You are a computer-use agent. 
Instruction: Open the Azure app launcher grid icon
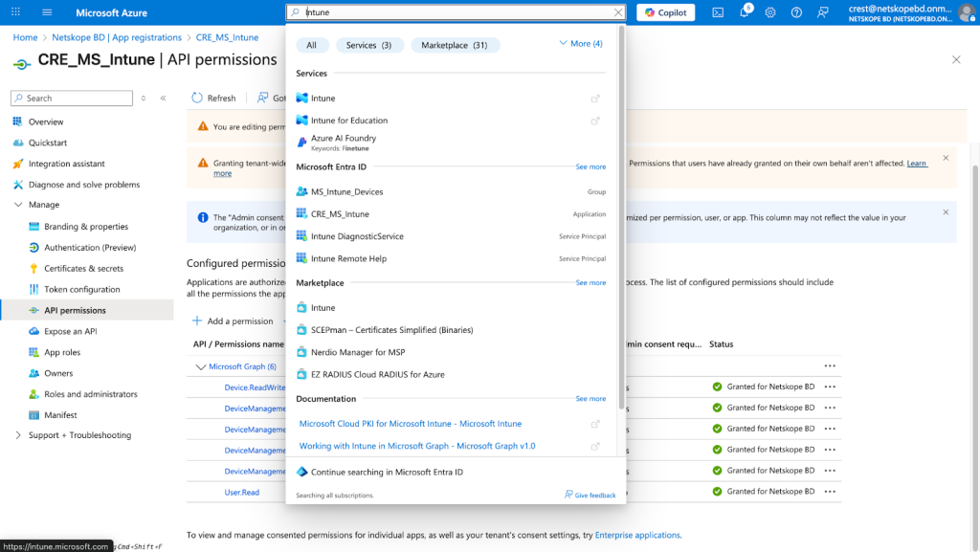pyautogui.click(x=15, y=11)
